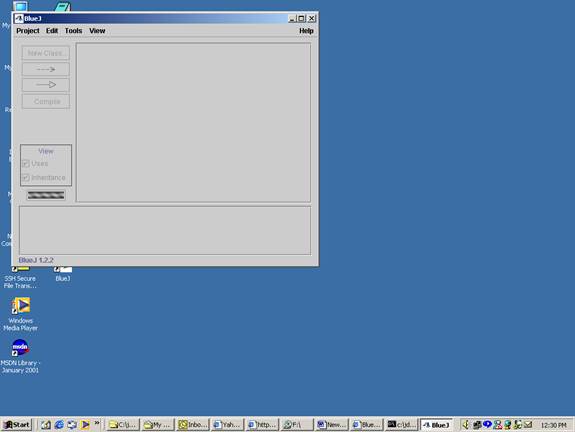Open the MSDN Library desktop icon
575x432 pixels.
(20, 356)
